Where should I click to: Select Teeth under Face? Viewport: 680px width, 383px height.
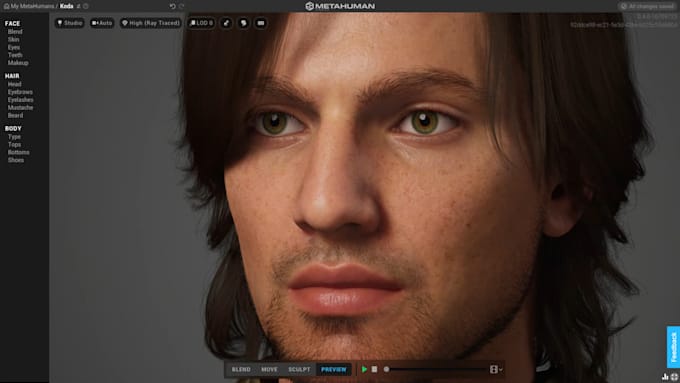click(x=15, y=55)
